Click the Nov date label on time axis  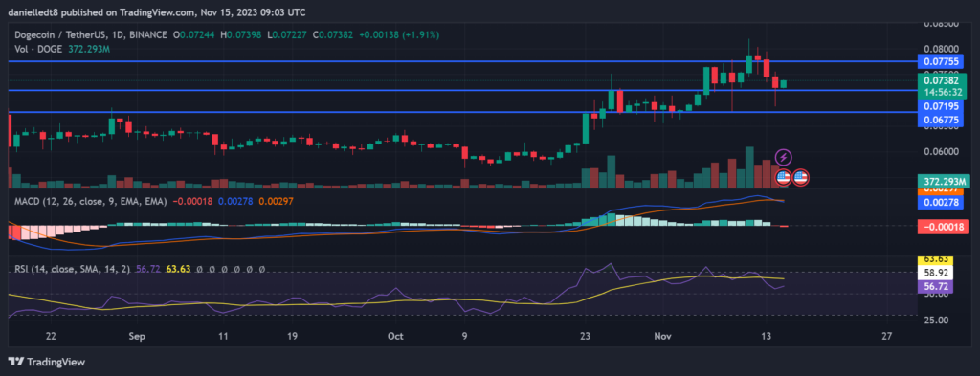coord(662,336)
